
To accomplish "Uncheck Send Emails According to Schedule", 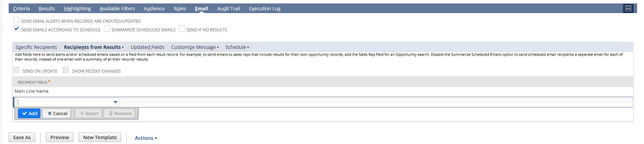I will tap(17, 29).
